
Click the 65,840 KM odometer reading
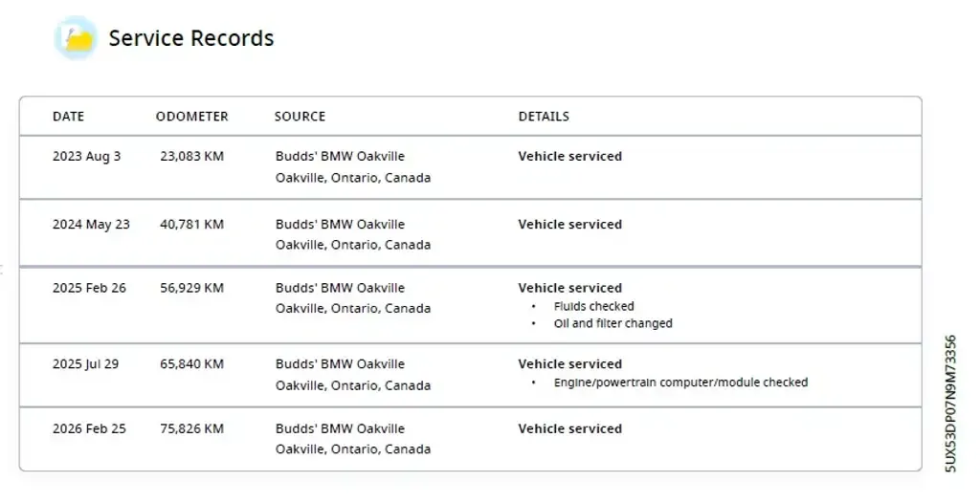tap(191, 364)
